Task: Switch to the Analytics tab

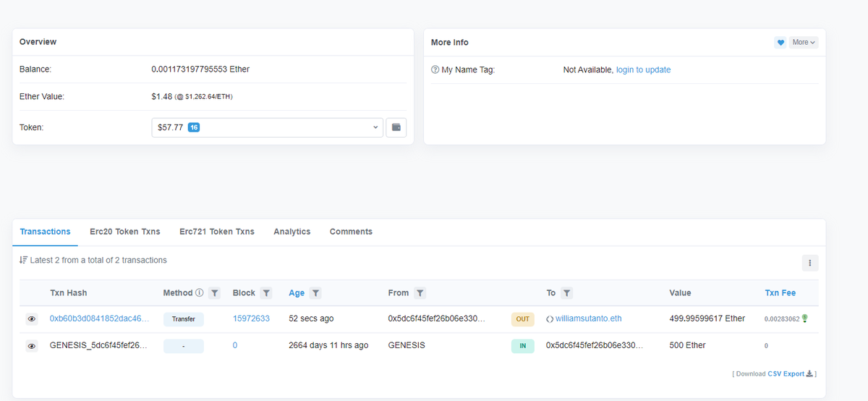Action: 292,232
